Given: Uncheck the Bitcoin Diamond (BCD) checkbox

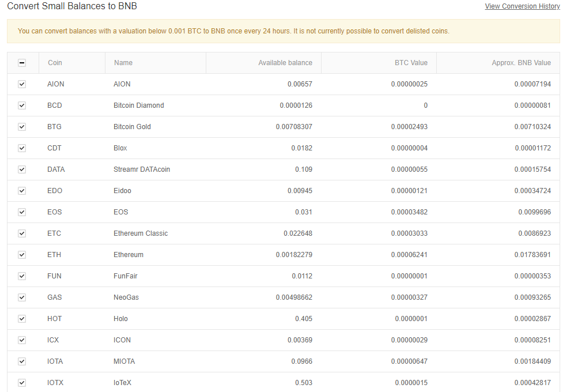Looking at the screenshot, I should point(22,105).
